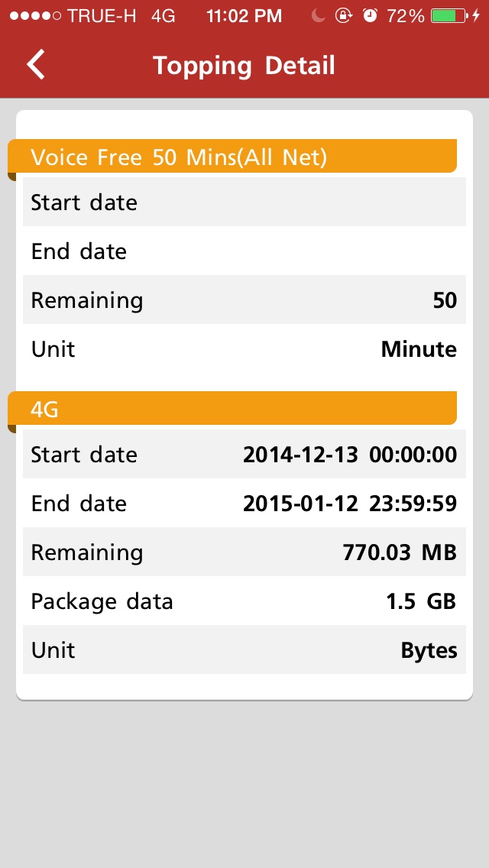The height and width of the screenshot is (868, 489).
Task: Select the 4G package header
Action: pos(232,410)
